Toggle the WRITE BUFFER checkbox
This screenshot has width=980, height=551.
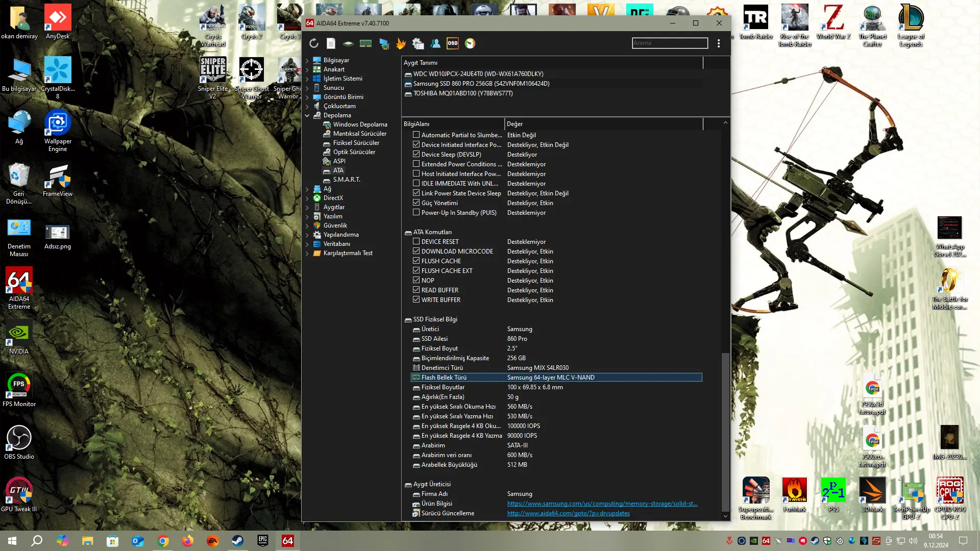click(x=416, y=300)
